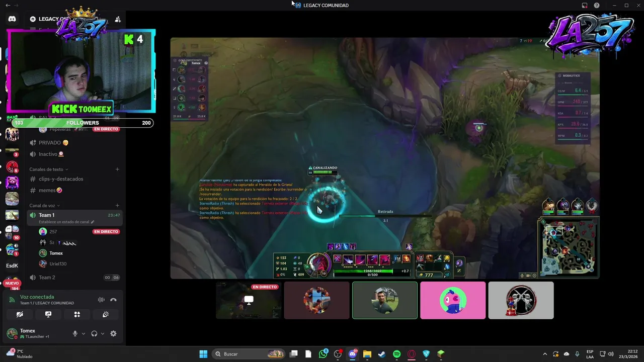
Task: Open Discord direct messages home icon
Action: pyautogui.click(x=12, y=19)
